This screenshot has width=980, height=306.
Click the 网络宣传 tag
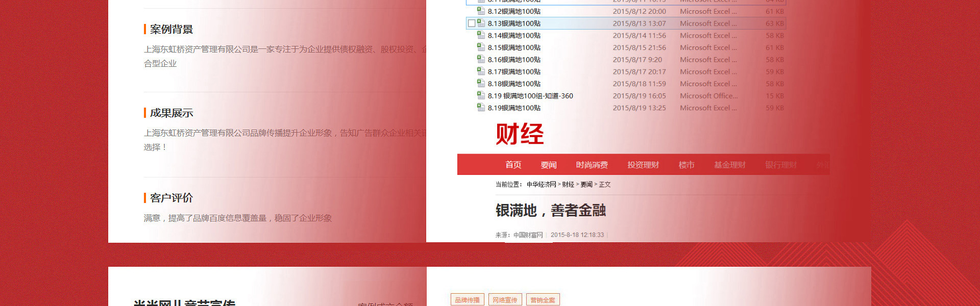click(505, 300)
